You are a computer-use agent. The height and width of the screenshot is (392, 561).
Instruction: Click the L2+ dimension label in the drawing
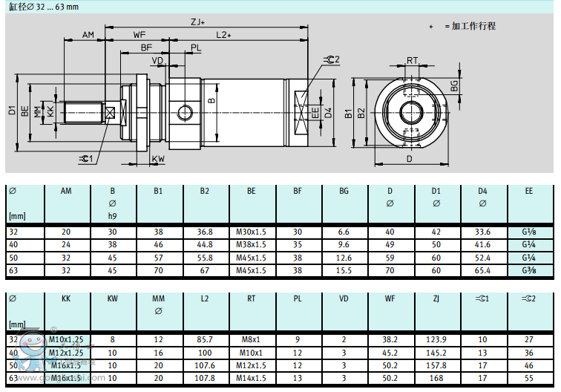click(224, 35)
